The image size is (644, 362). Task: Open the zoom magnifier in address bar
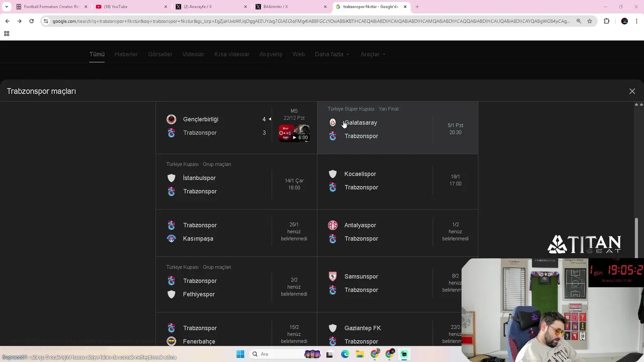coord(579,21)
